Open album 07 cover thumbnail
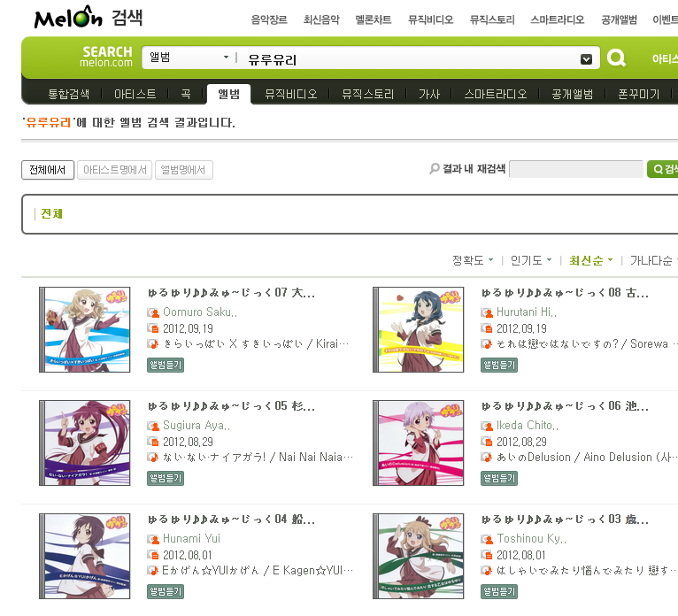 pos(85,329)
